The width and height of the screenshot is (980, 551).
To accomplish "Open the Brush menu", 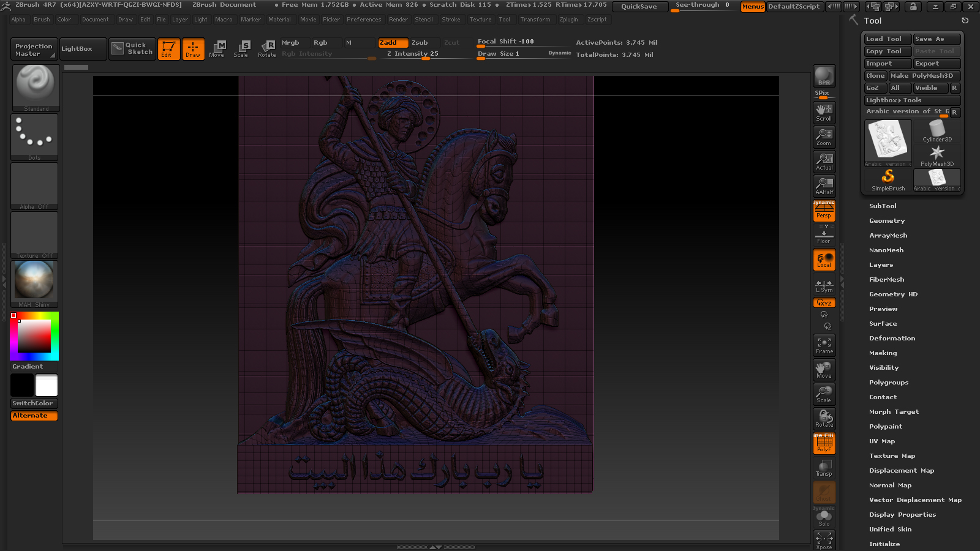I will pyautogui.click(x=42, y=20).
